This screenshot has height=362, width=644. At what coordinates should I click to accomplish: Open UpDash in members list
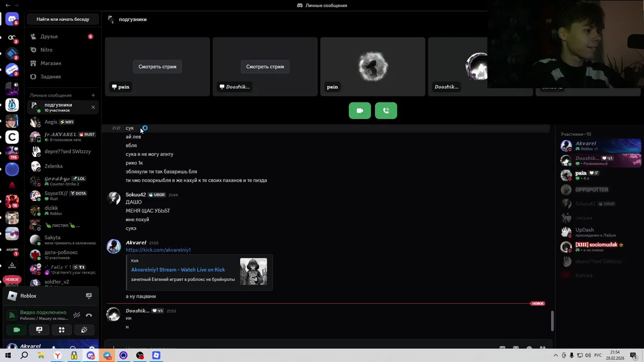coord(601,232)
